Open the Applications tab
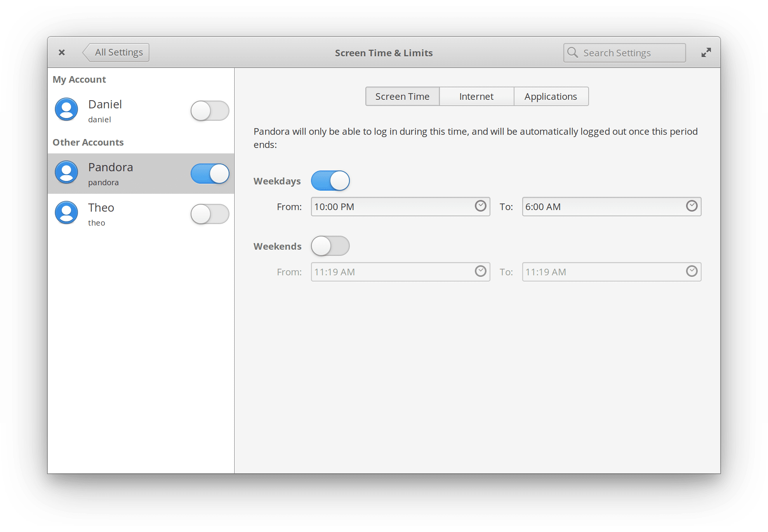 pos(549,96)
